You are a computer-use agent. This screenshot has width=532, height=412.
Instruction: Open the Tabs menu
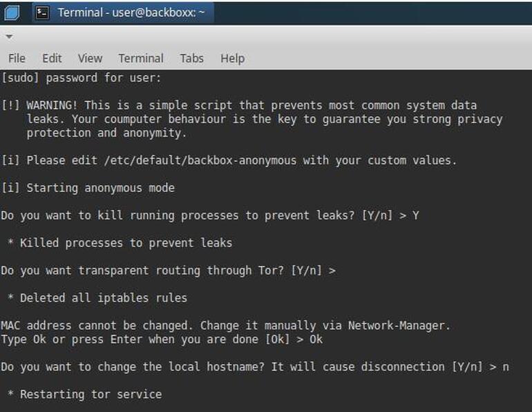[x=191, y=58]
